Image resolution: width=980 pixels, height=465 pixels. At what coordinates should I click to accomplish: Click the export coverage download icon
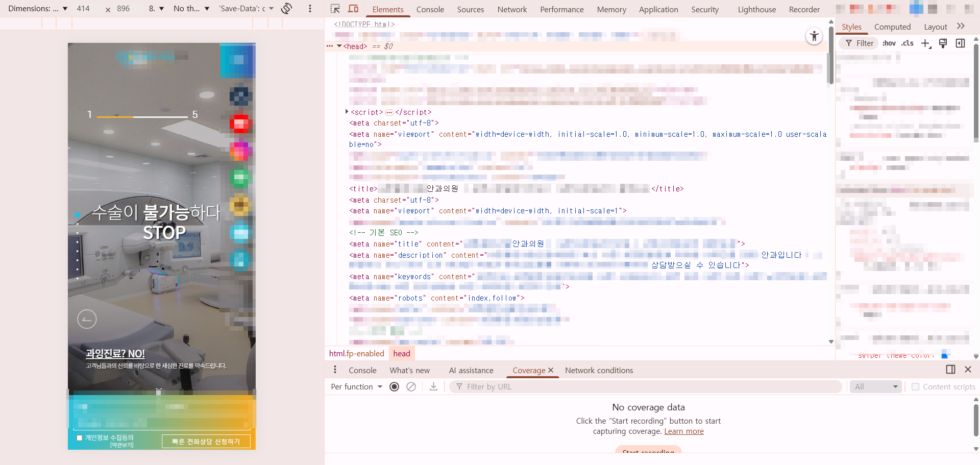pyautogui.click(x=433, y=387)
